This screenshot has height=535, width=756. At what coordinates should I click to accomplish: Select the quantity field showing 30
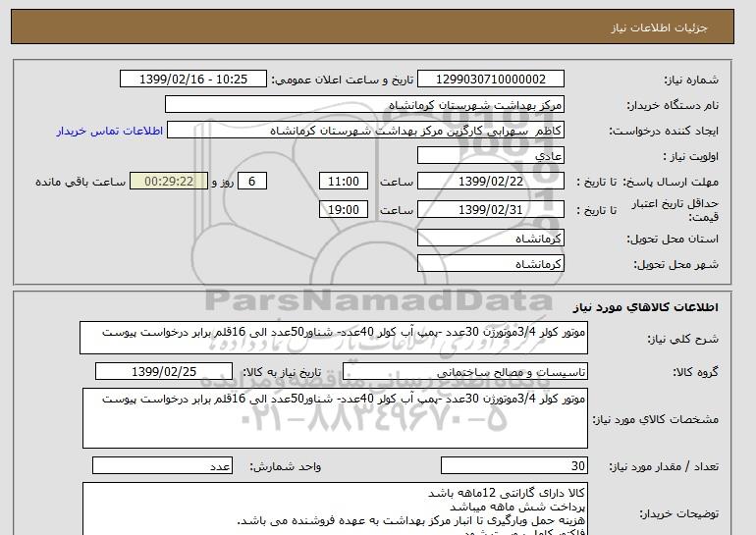[x=513, y=466]
